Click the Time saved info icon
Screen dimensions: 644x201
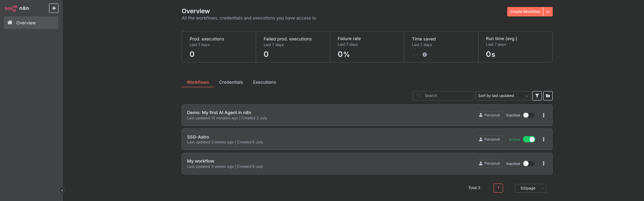tap(425, 54)
